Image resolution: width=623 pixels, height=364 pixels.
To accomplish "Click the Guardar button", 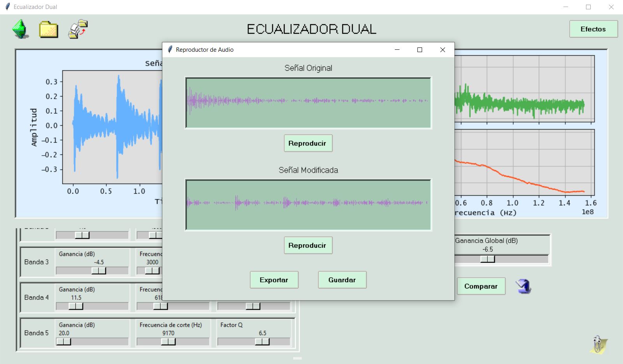I will point(342,280).
